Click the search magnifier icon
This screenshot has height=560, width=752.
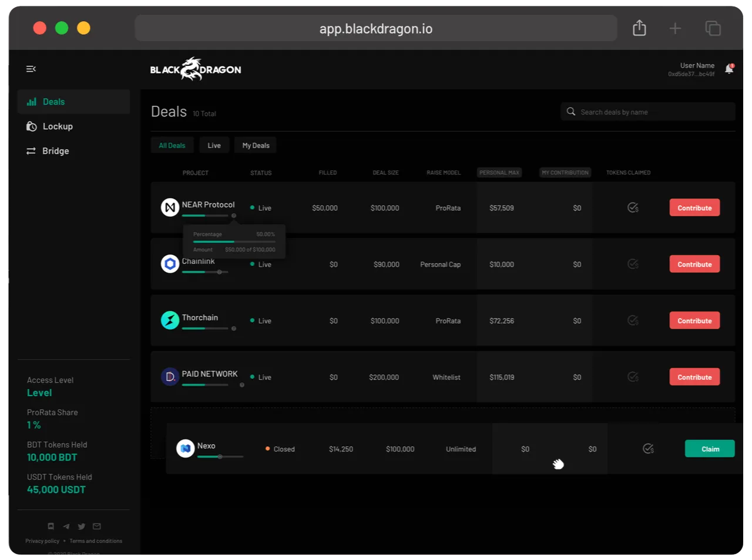pyautogui.click(x=570, y=112)
